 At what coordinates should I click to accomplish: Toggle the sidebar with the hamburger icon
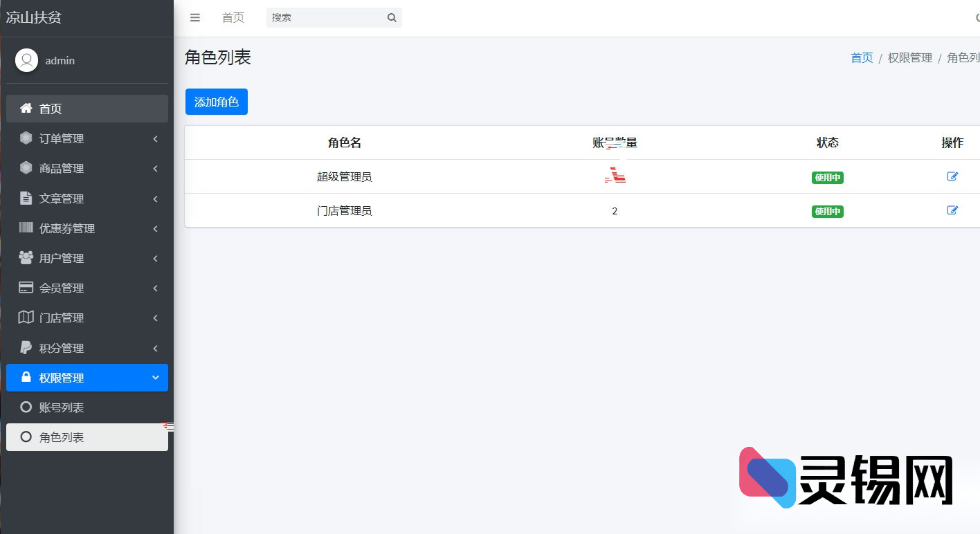coord(194,18)
